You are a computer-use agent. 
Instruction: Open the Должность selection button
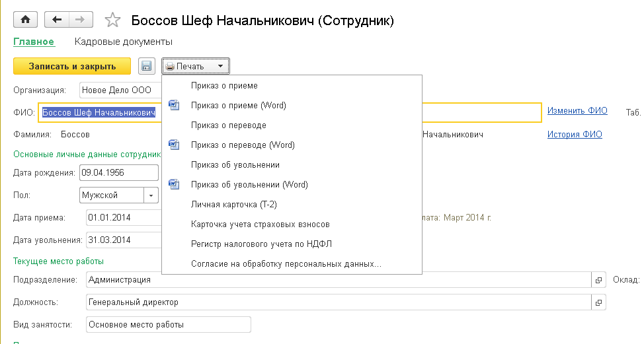pyautogui.click(x=598, y=302)
